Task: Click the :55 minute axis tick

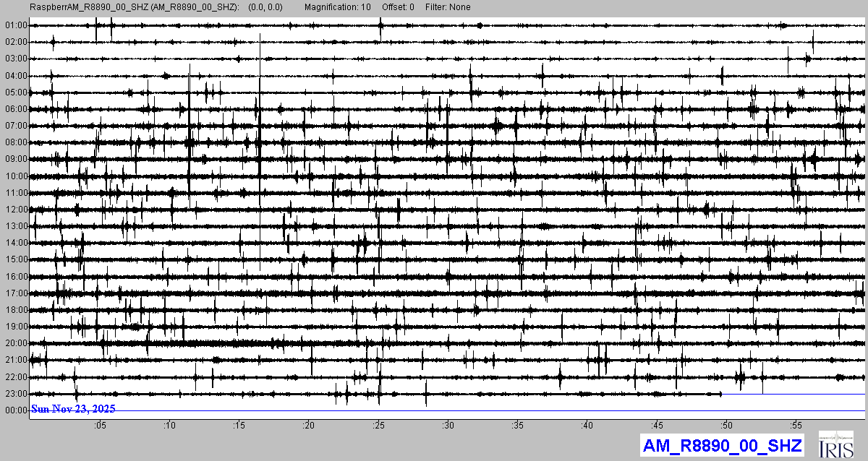Action: coord(796,425)
